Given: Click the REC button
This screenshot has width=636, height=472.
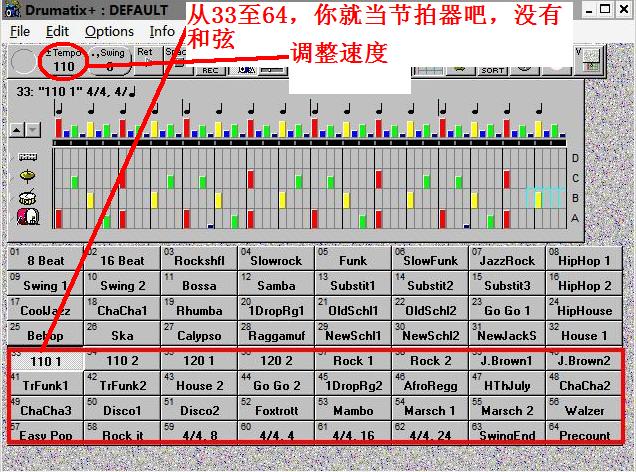Looking at the screenshot, I should pyautogui.click(x=210, y=70).
